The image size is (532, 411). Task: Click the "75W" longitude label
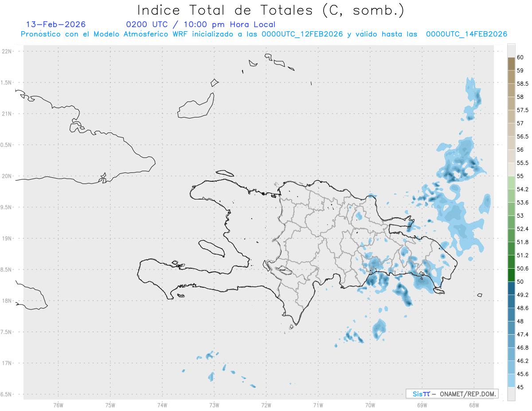(x=110, y=405)
